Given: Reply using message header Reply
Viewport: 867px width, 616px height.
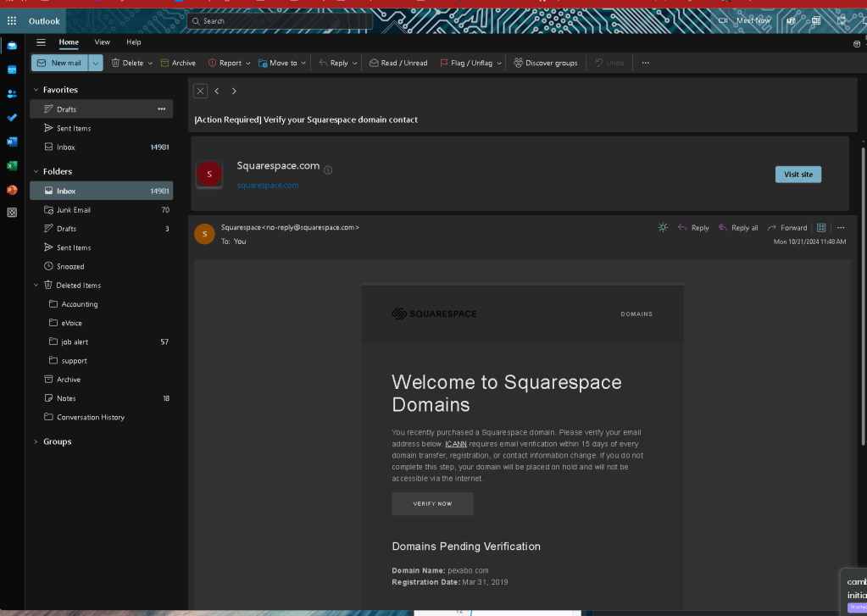Looking at the screenshot, I should [x=693, y=228].
